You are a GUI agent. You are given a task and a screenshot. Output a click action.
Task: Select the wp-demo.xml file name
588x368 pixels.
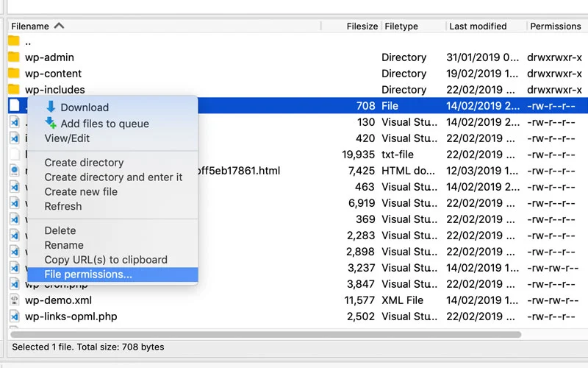[58, 300]
